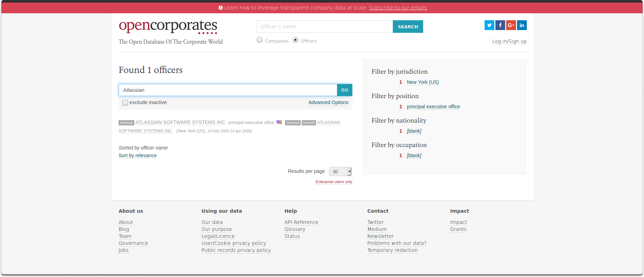644x277 pixels.
Task: Open Public records privacy policy link
Action: pos(236,250)
